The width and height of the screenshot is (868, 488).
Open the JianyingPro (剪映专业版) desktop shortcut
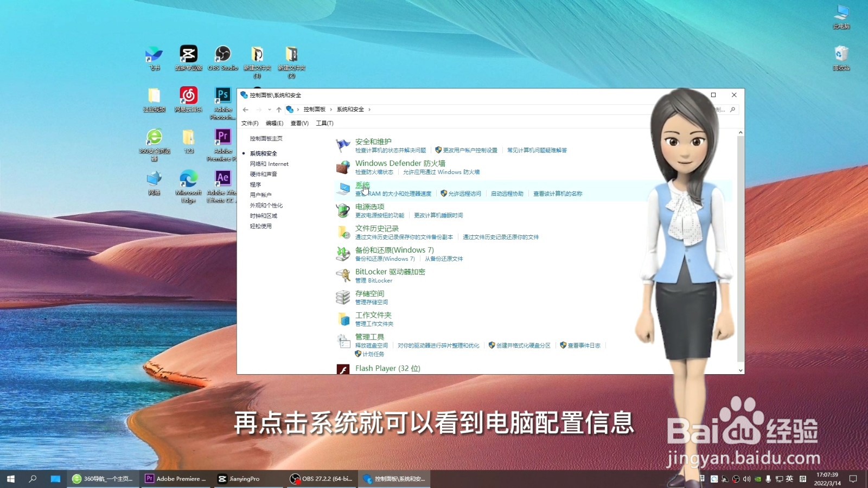click(x=188, y=59)
